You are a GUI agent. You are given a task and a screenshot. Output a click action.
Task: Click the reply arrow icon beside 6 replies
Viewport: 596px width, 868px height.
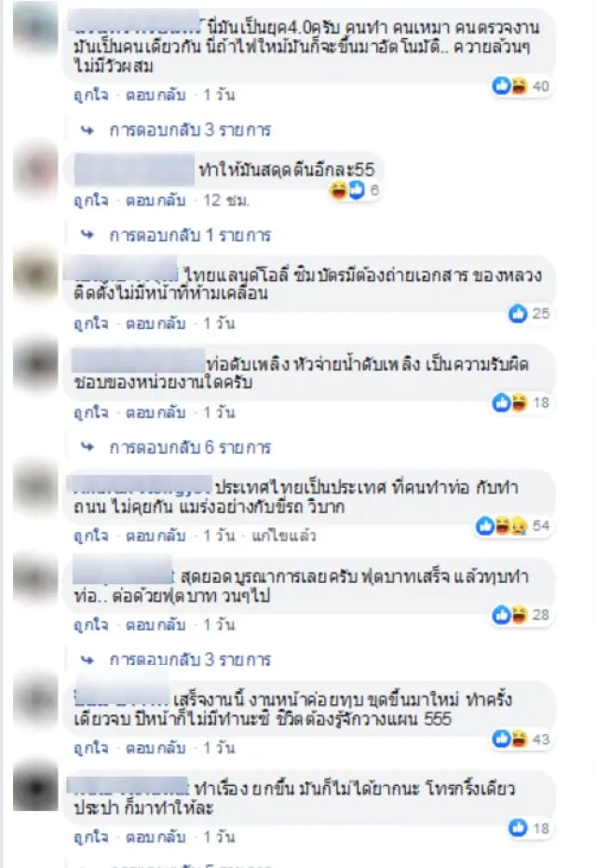pyautogui.click(x=88, y=447)
